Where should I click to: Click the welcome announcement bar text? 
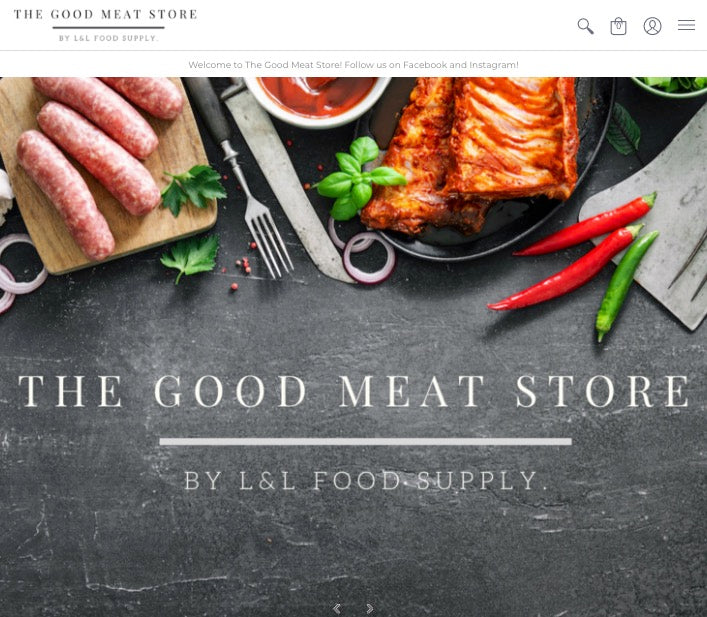click(354, 64)
